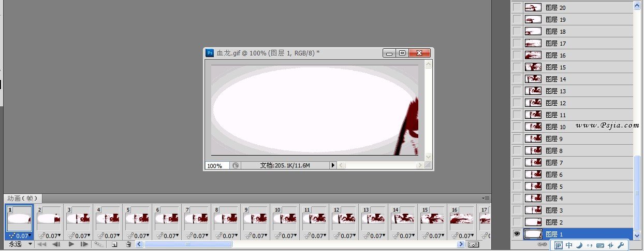Select animation frame 15 thumbnail
This screenshot has height=251, width=644.
[x=433, y=218]
